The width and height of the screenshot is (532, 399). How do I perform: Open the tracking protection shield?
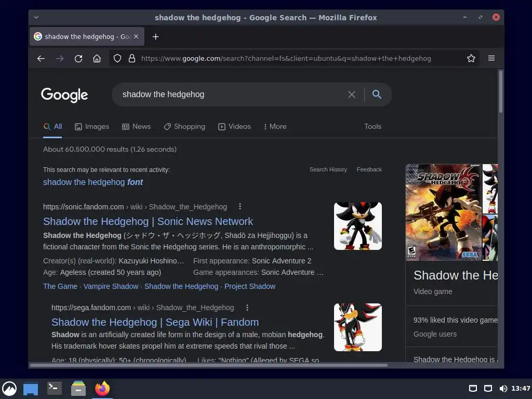pyautogui.click(x=117, y=58)
